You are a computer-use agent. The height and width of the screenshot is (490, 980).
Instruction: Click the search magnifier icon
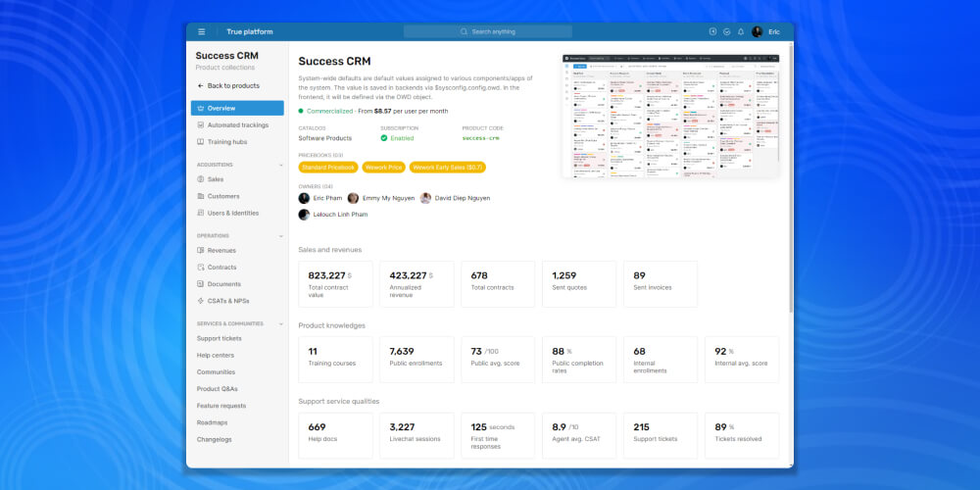[464, 32]
